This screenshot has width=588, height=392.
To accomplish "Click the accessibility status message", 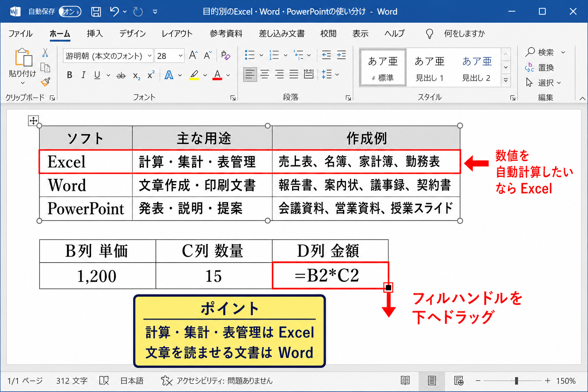I will click(217, 381).
